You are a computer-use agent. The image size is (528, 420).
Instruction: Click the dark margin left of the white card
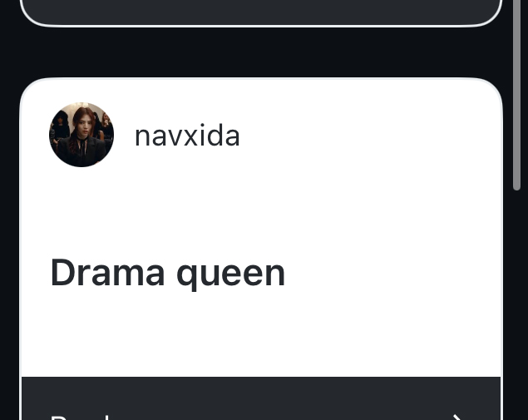[9, 250]
